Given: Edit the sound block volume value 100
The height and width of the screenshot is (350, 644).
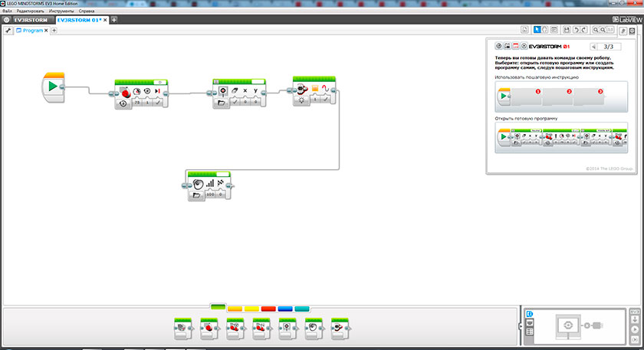Looking at the screenshot, I should tap(210, 194).
